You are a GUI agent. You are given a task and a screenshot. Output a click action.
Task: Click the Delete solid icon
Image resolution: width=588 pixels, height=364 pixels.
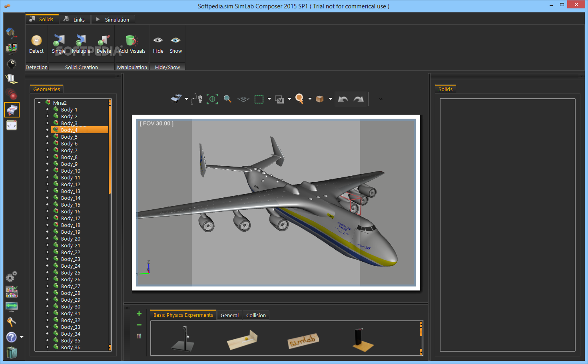pos(104,40)
